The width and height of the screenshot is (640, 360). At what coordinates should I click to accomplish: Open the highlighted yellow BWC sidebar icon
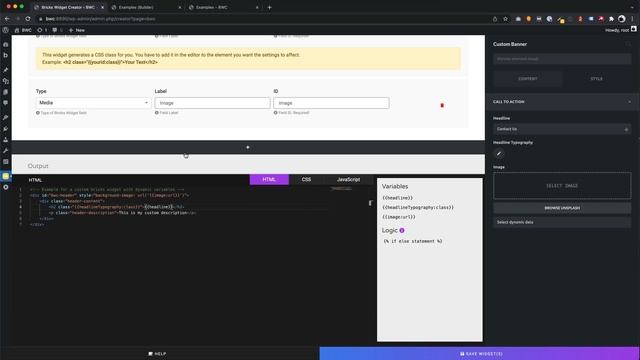pos(6,176)
